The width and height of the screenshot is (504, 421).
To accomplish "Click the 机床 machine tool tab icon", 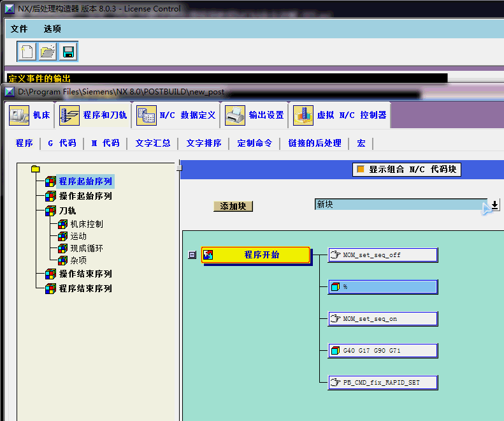I will [x=19, y=115].
